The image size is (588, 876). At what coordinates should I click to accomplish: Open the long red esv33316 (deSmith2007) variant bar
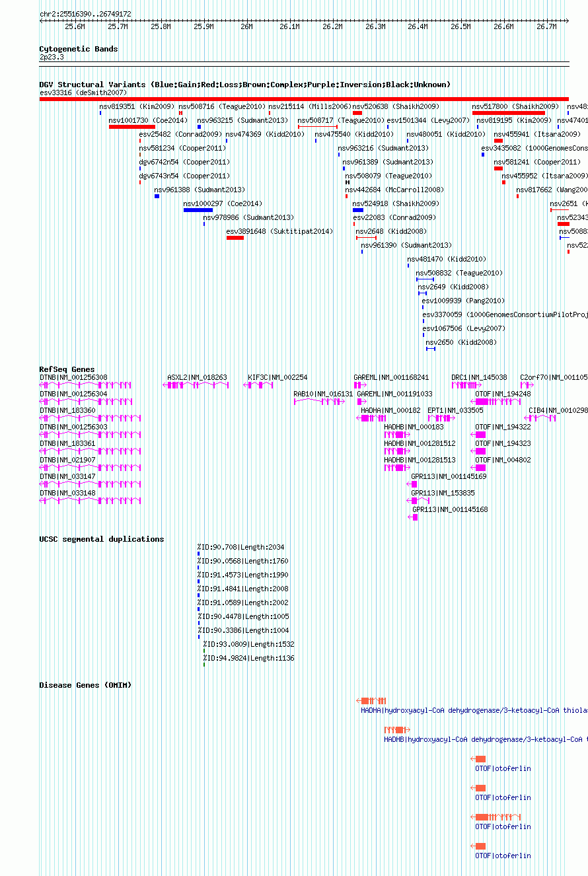(x=304, y=99)
